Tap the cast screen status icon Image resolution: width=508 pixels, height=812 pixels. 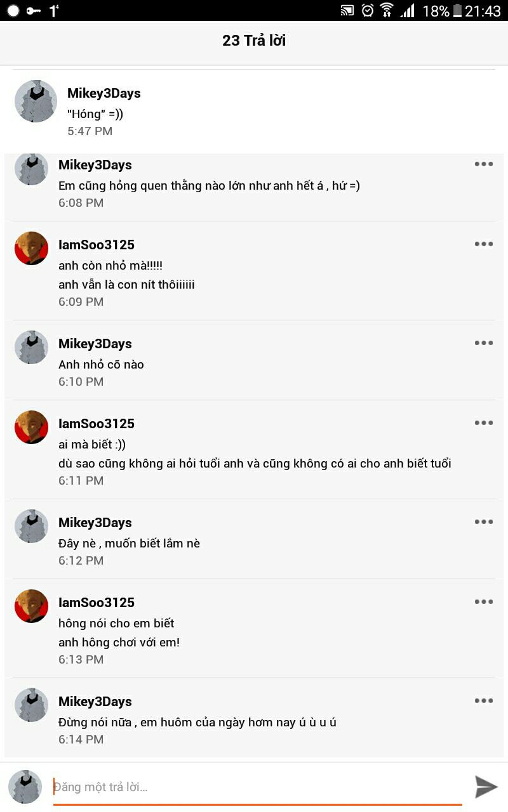click(x=347, y=10)
